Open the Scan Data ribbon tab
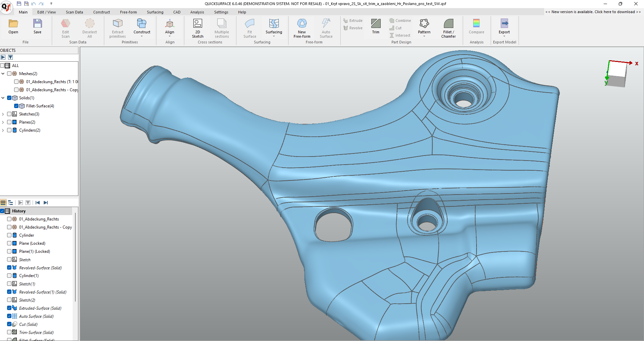 pos(74,12)
